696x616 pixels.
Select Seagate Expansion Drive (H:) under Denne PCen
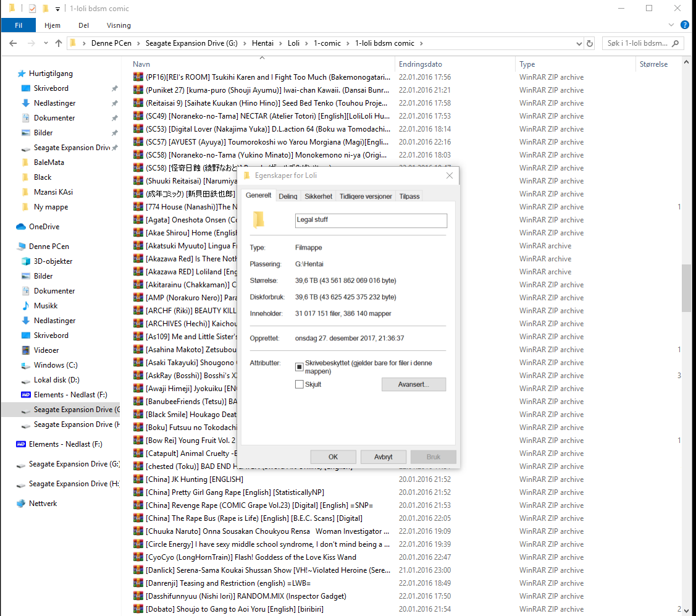tap(70, 424)
